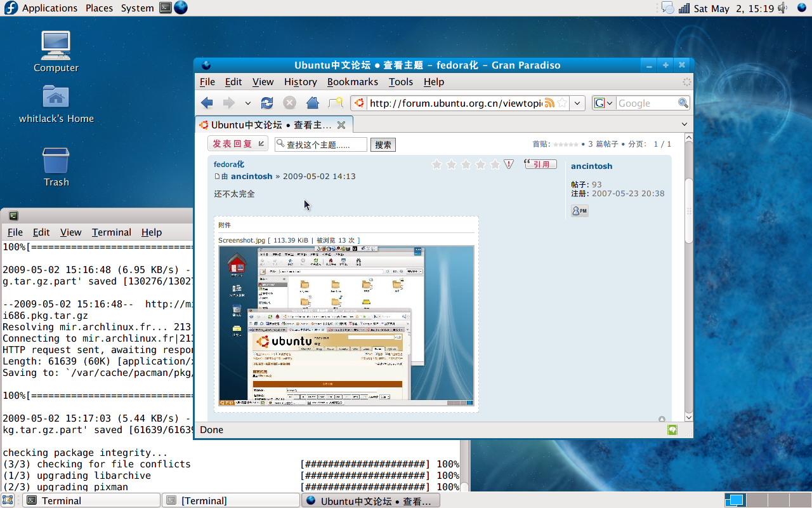The width and height of the screenshot is (812, 508).
Task: Click the volume speaker icon
Action: (x=782, y=8)
